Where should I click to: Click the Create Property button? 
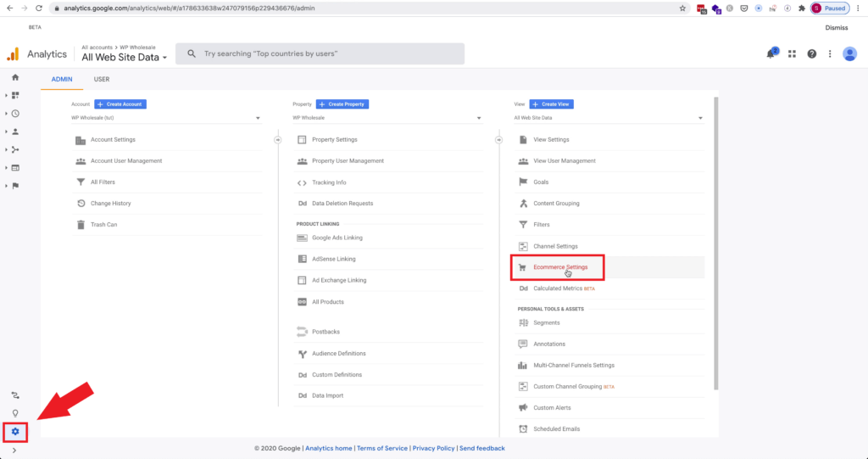[x=342, y=104]
